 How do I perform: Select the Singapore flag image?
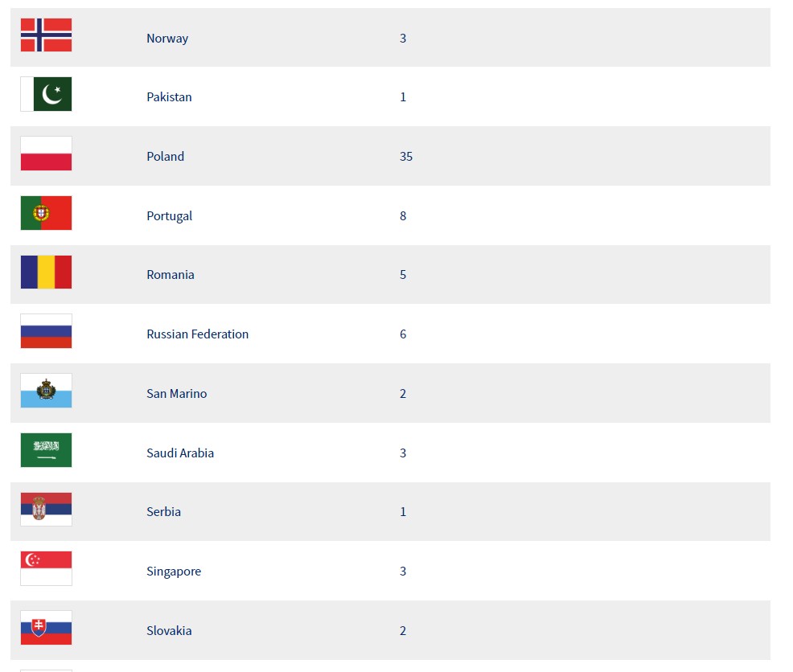[46, 568]
